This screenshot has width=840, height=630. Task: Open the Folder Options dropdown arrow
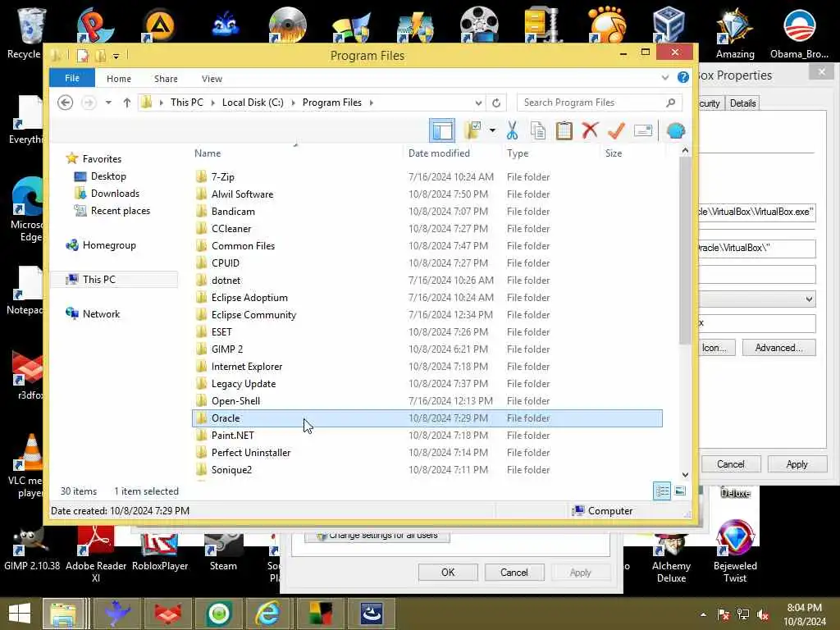tap(492, 130)
